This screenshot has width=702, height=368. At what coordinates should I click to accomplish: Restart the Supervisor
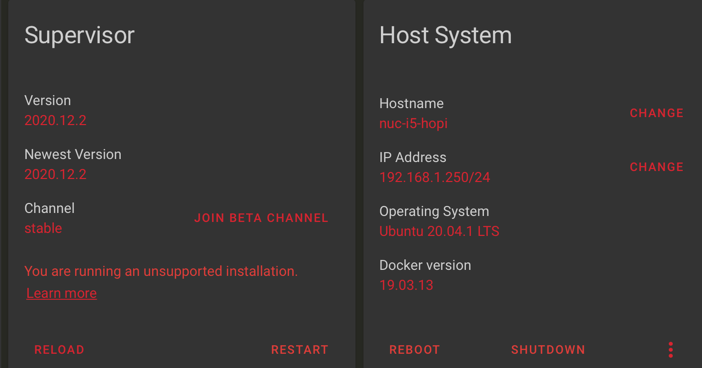click(x=300, y=350)
